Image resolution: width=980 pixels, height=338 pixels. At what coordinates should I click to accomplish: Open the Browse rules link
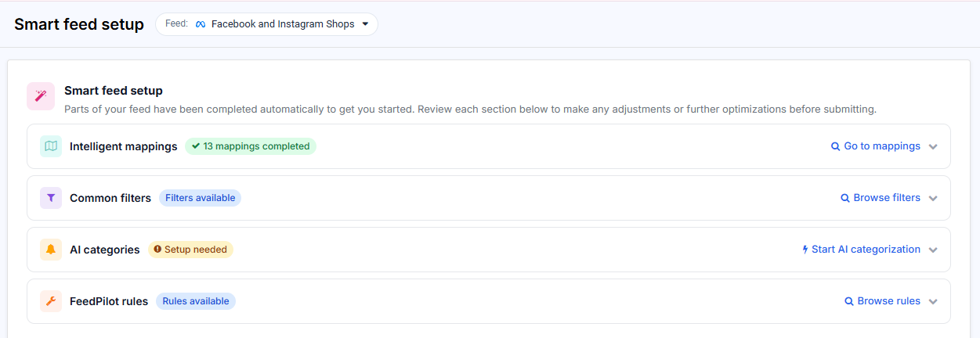click(883, 301)
